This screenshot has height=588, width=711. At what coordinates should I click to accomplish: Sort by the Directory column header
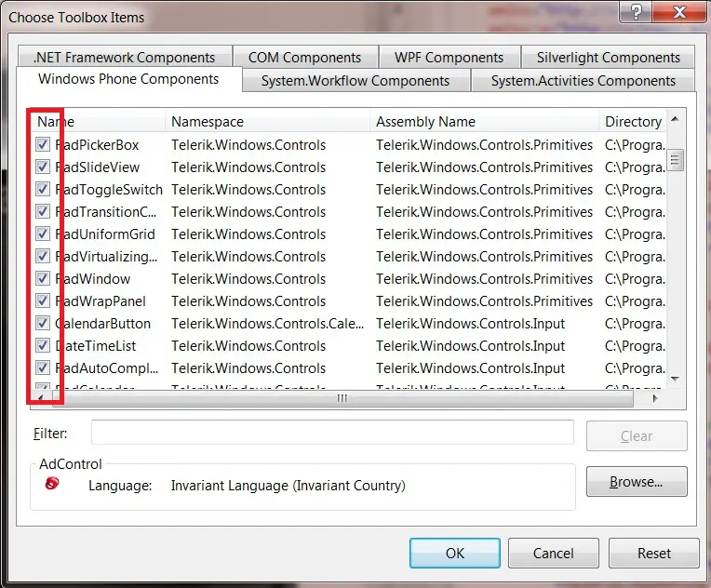[x=633, y=122]
